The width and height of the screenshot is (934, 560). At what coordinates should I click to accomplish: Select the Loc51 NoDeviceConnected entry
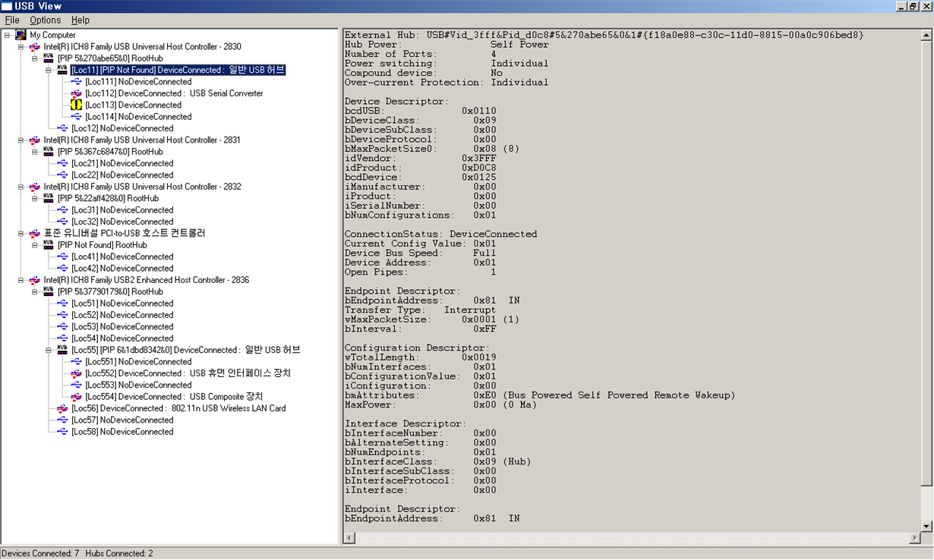coord(122,304)
